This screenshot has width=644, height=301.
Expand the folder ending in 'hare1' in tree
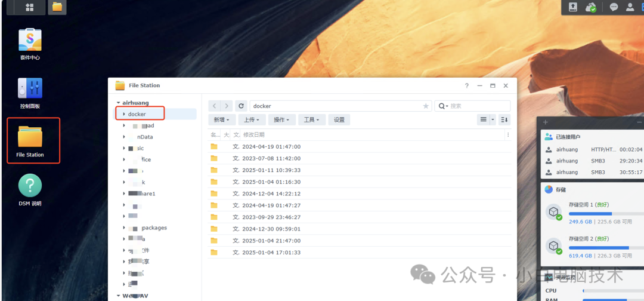click(x=123, y=193)
